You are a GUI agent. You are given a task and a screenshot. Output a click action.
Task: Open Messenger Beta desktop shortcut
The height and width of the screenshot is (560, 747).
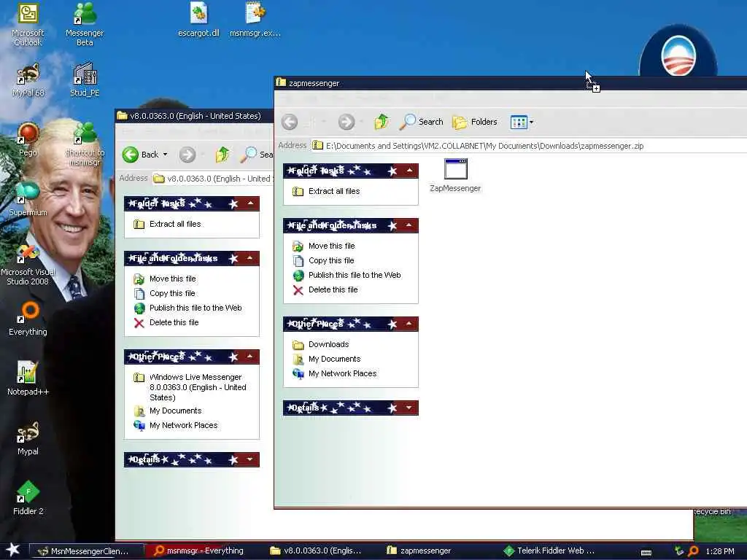[85, 25]
